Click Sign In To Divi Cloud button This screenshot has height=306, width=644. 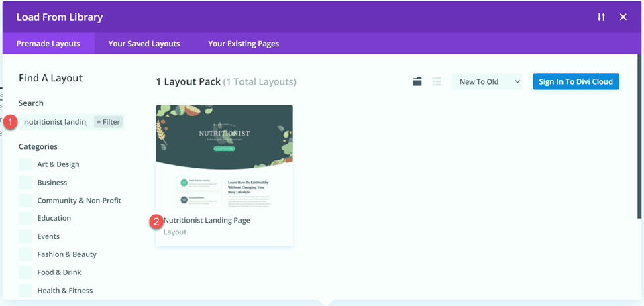(576, 82)
